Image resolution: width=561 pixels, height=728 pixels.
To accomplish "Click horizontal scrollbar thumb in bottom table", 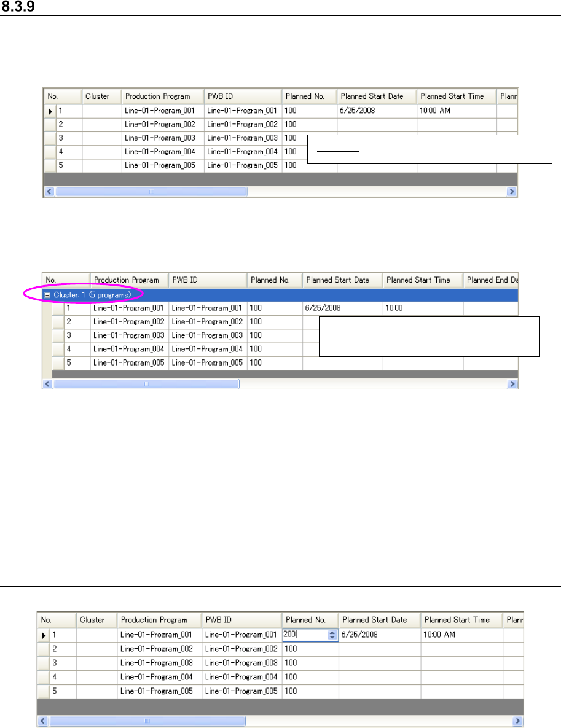I will click(147, 721).
